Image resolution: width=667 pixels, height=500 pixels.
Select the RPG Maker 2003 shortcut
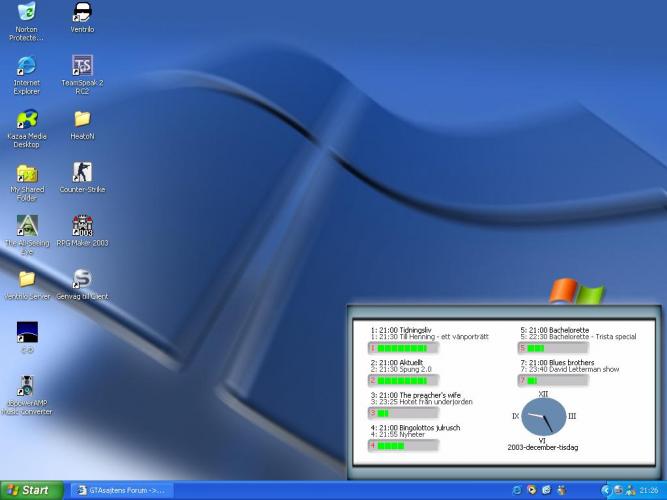[x=82, y=226]
